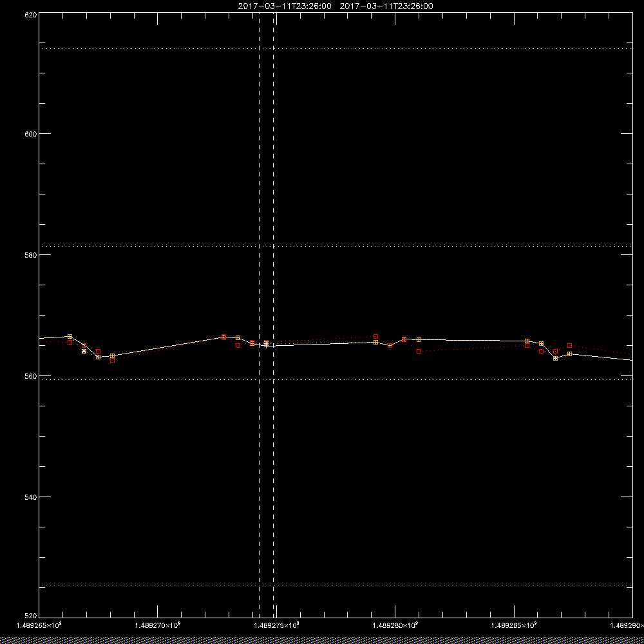Viewport: 644px width, 644px height.
Task: Select the dotted horizontal line just below 560
Action: (336, 379)
